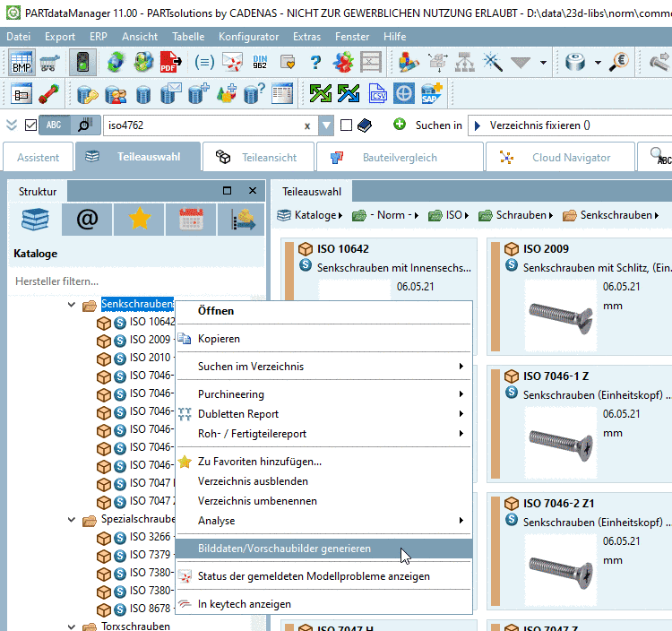This screenshot has height=631, width=672.
Task: Expand the double-chevron search options
Action: tap(12, 125)
